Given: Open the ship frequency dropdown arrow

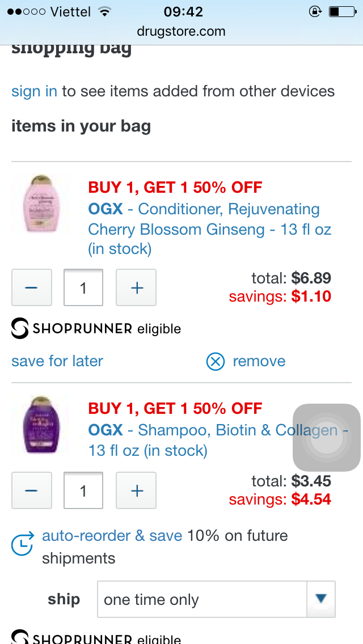Looking at the screenshot, I should click(x=321, y=599).
